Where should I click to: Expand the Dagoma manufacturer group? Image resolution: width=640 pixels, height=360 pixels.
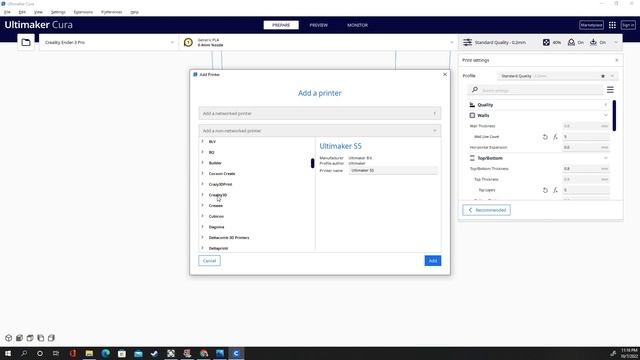(202, 227)
